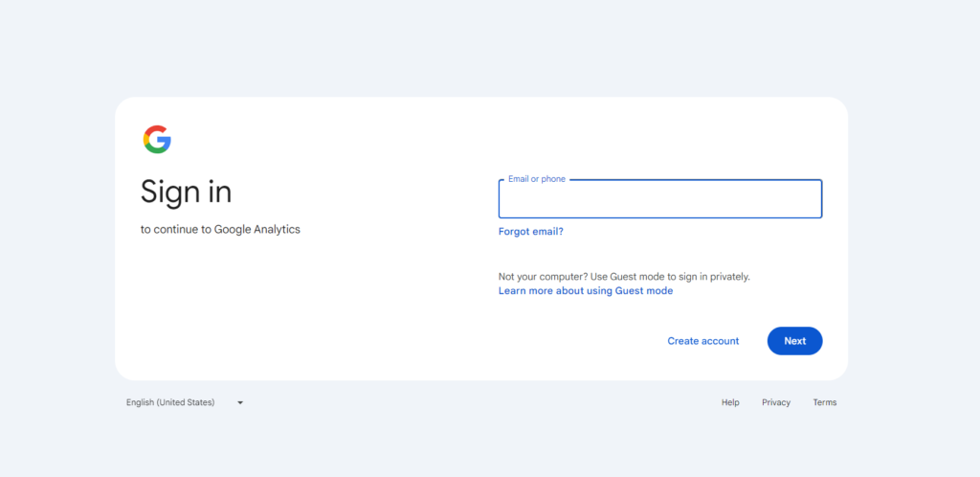Click the language dropdown caret arrow
The width and height of the screenshot is (980, 477).
pyautogui.click(x=240, y=402)
